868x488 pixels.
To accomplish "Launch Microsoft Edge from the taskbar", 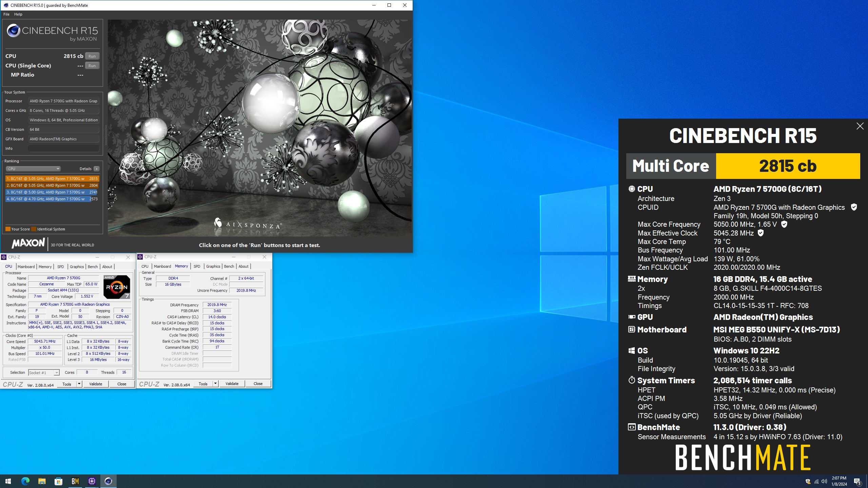I will tap(25, 481).
